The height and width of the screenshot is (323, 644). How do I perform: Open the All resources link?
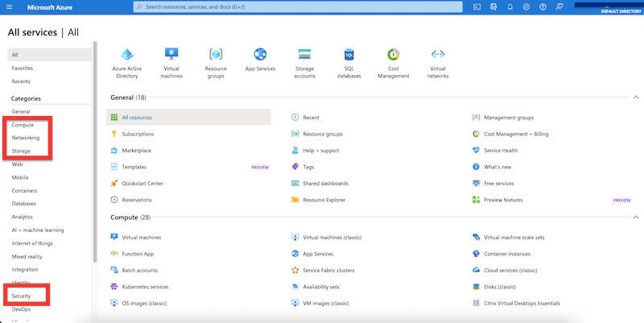click(137, 118)
